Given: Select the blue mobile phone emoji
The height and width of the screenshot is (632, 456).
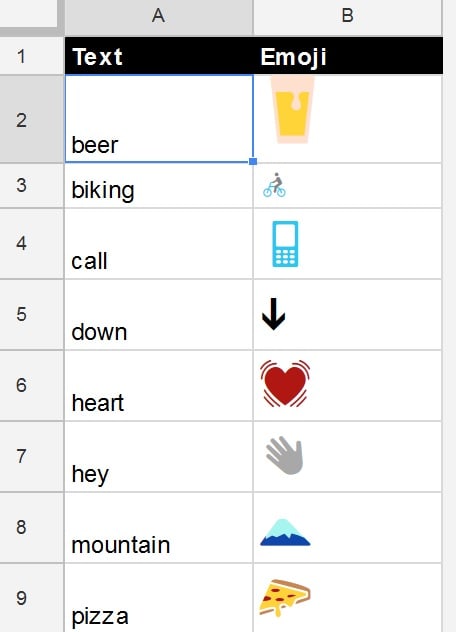Looking at the screenshot, I should pyautogui.click(x=285, y=244).
